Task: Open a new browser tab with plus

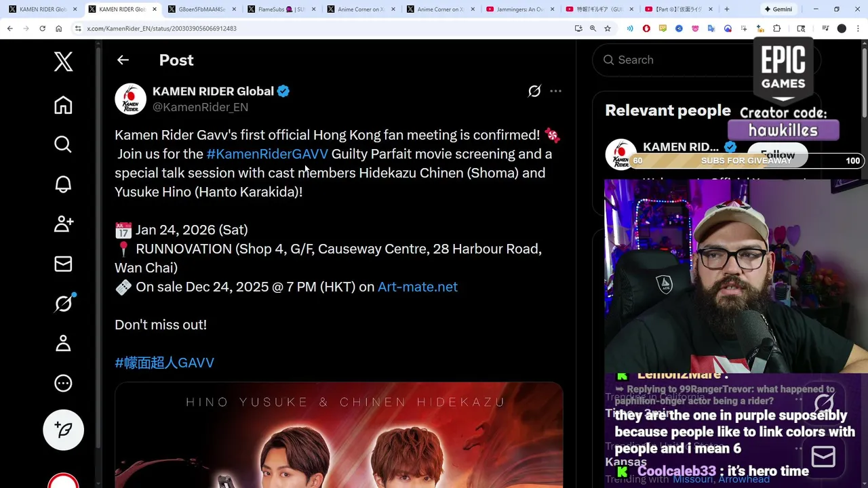Action: coord(727,9)
